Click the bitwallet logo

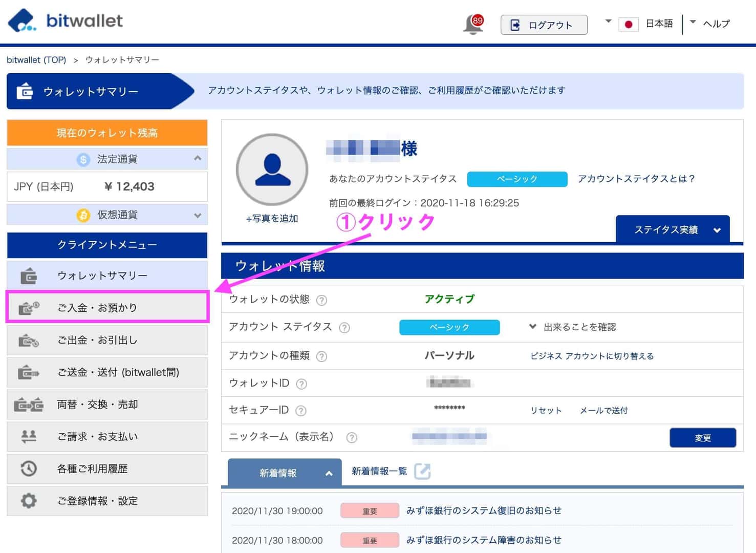click(x=66, y=21)
